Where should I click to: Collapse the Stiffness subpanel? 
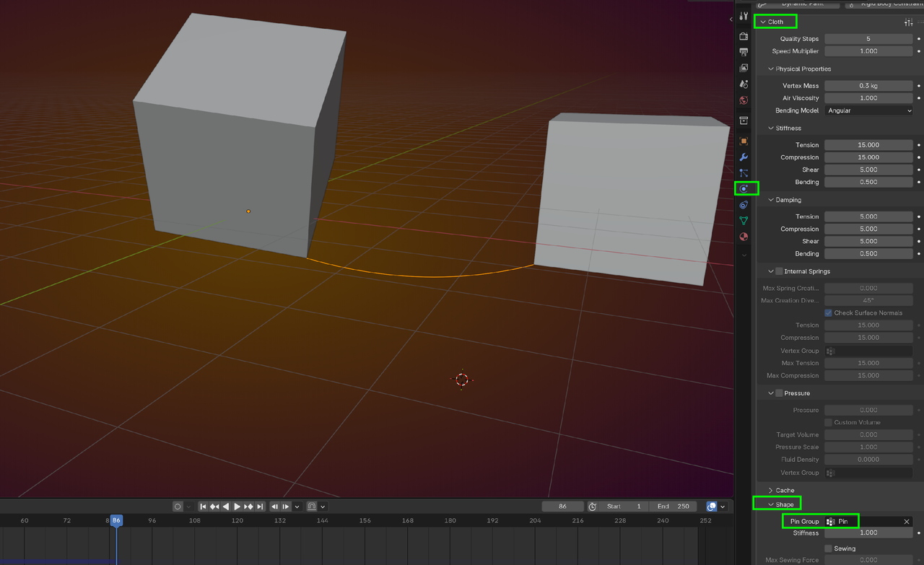coord(771,128)
